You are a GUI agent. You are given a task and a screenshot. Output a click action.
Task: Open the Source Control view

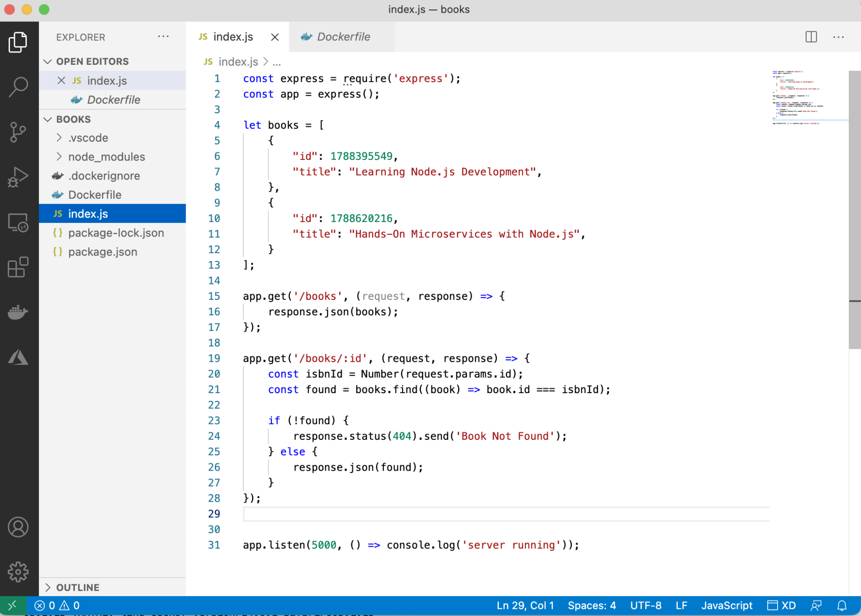(x=18, y=132)
